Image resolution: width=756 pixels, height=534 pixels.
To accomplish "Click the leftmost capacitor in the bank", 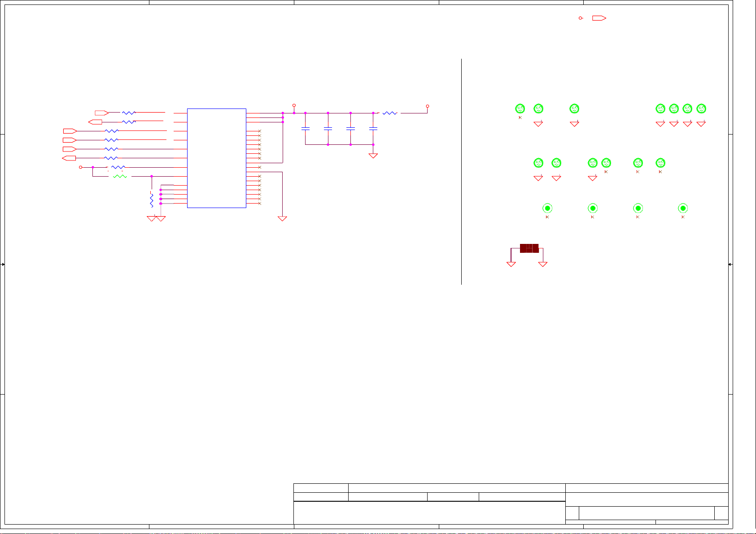I will click(306, 129).
